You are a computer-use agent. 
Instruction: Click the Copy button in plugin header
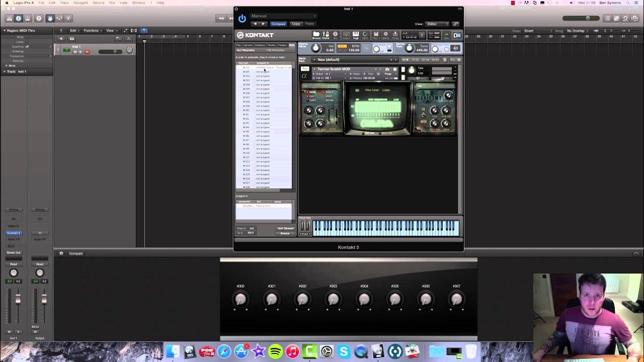click(296, 24)
